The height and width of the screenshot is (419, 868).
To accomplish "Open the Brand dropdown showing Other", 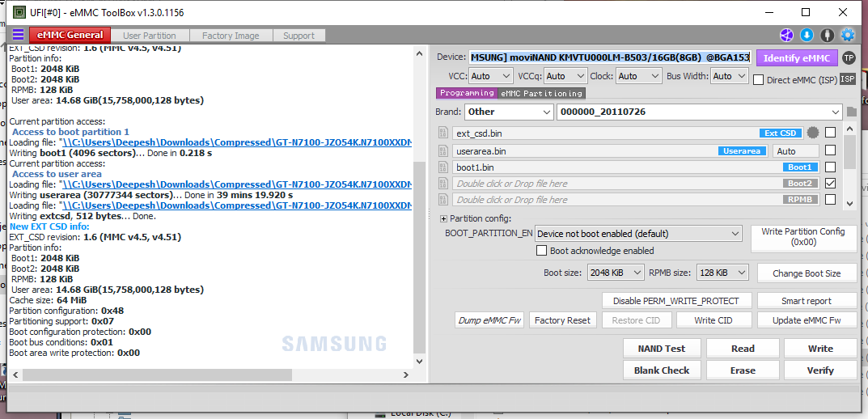I will point(509,112).
